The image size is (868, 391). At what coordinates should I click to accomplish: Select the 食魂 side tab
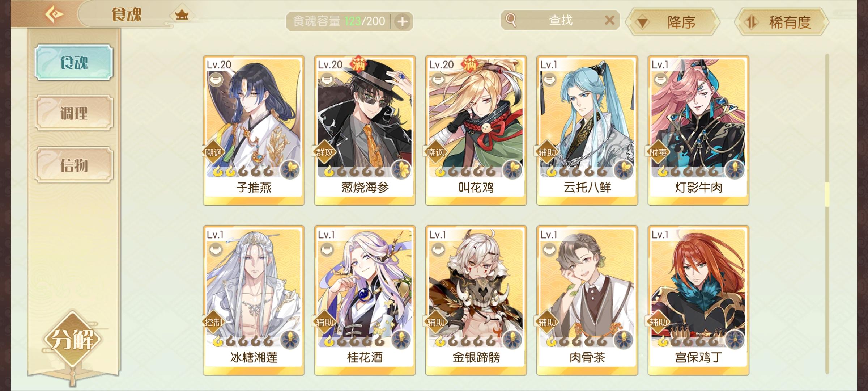click(x=74, y=62)
